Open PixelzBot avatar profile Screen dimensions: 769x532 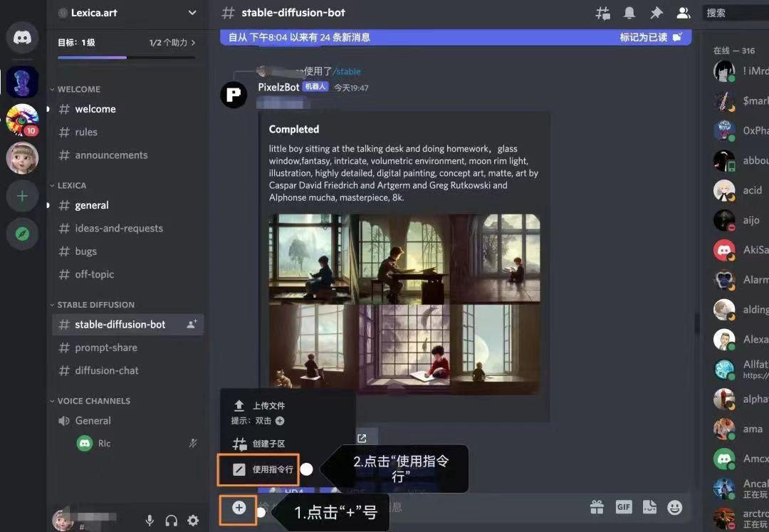(234, 94)
